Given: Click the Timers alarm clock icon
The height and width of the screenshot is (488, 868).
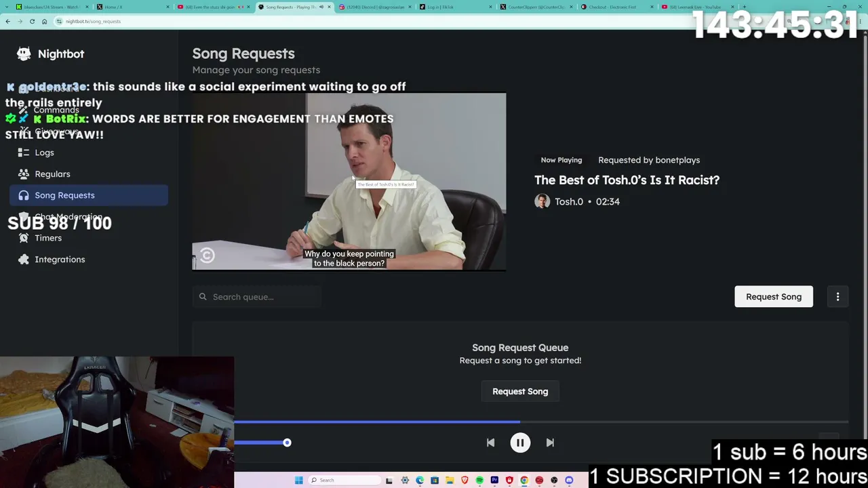Looking at the screenshot, I should [x=24, y=238].
